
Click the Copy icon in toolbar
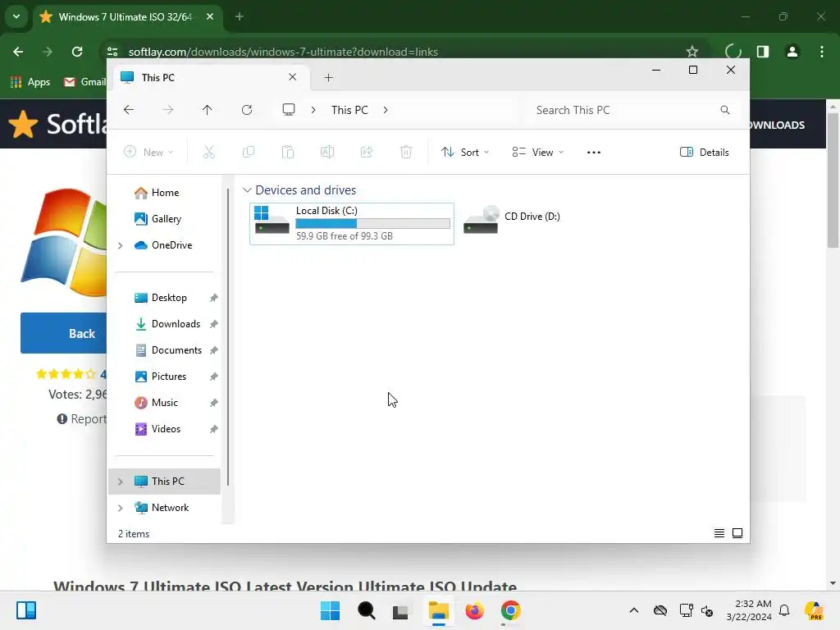click(x=249, y=152)
